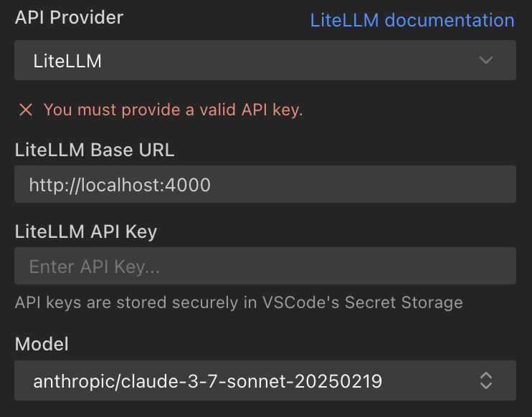Focus the LiteLLM Base URL field
Viewport: 532px width, 417px height.
point(265,185)
